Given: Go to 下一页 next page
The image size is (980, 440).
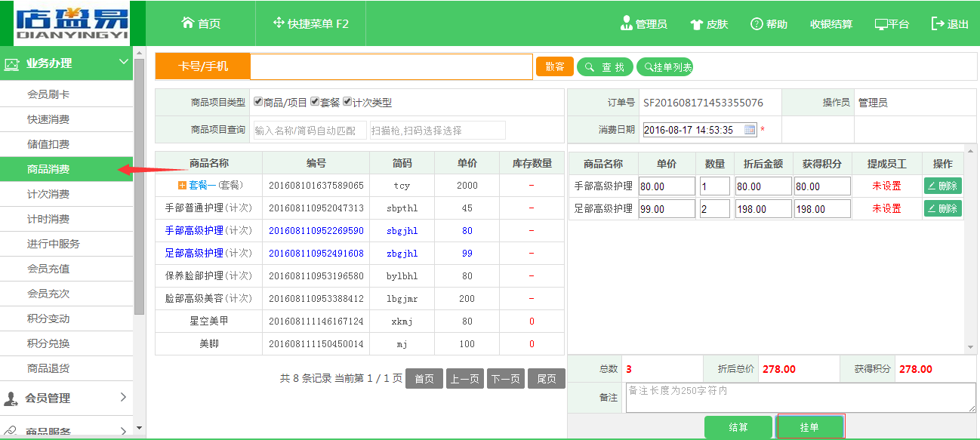Looking at the screenshot, I should [506, 379].
